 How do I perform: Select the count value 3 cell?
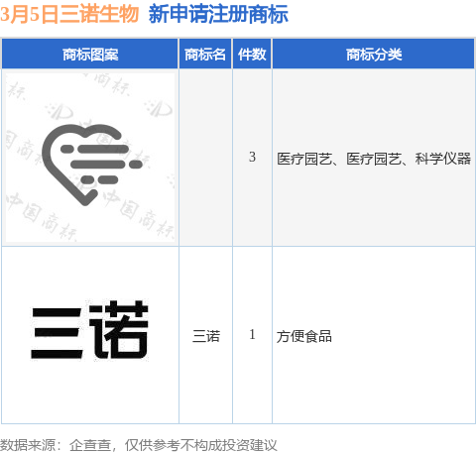(x=252, y=157)
